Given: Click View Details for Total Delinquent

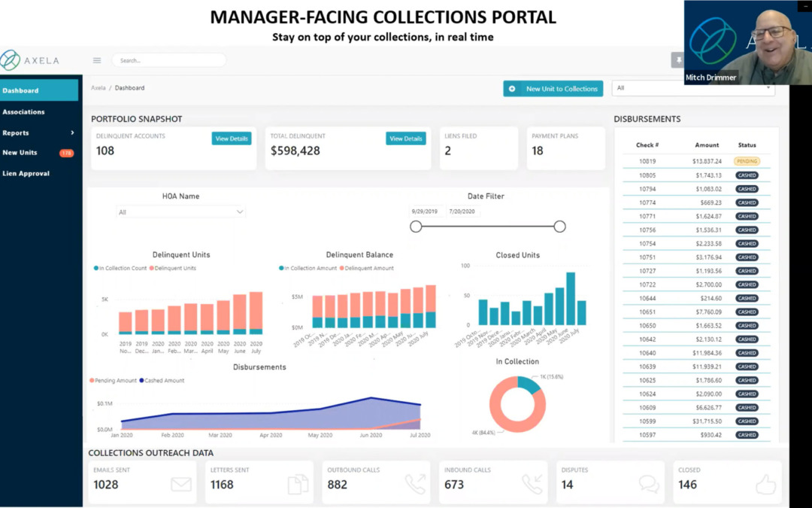Looking at the screenshot, I should pos(406,138).
